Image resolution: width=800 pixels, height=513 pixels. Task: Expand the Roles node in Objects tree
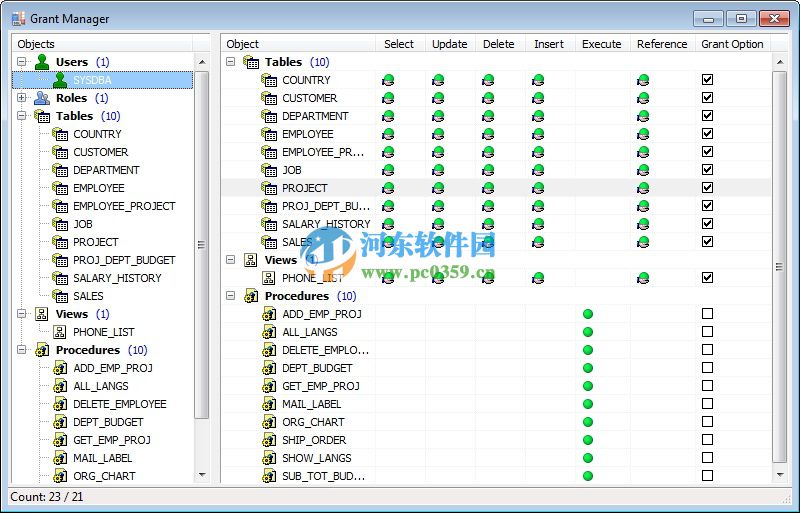click(x=21, y=97)
